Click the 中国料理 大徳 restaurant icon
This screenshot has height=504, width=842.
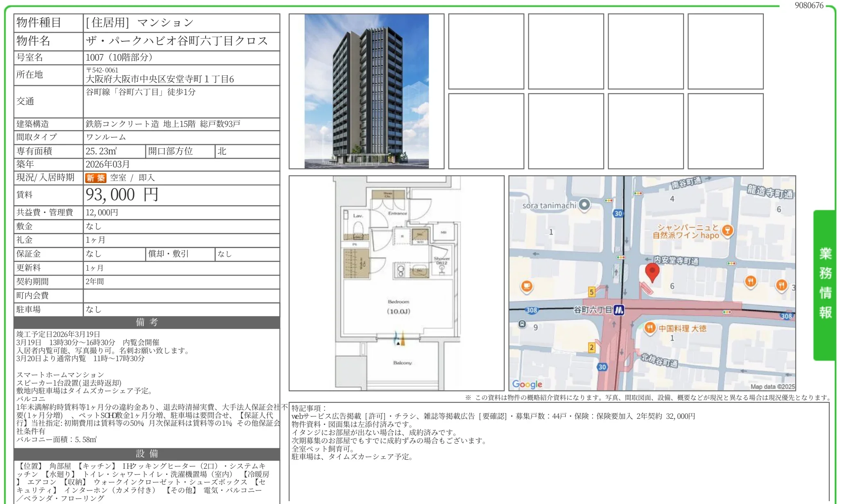tap(650, 328)
